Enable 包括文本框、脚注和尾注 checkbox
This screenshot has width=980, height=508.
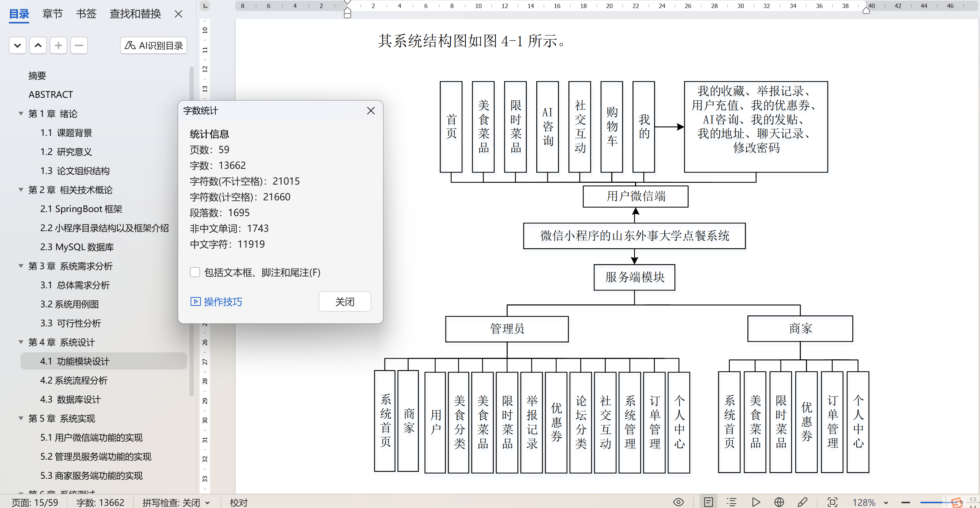pyautogui.click(x=195, y=272)
